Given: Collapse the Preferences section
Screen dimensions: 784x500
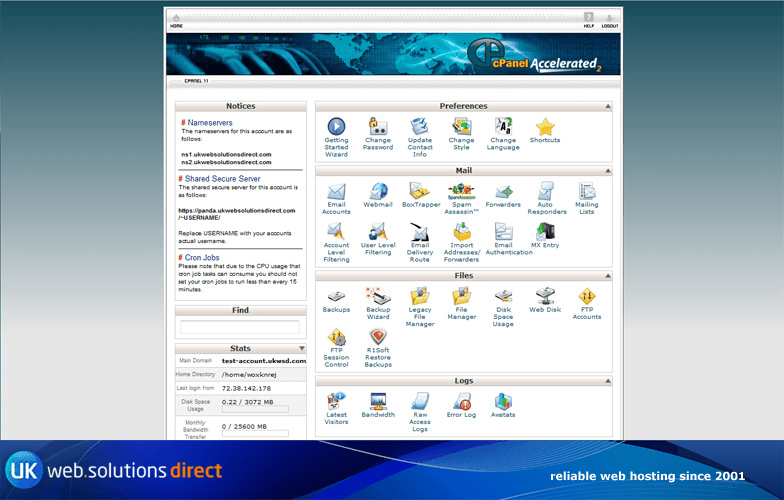Looking at the screenshot, I should [x=607, y=106].
